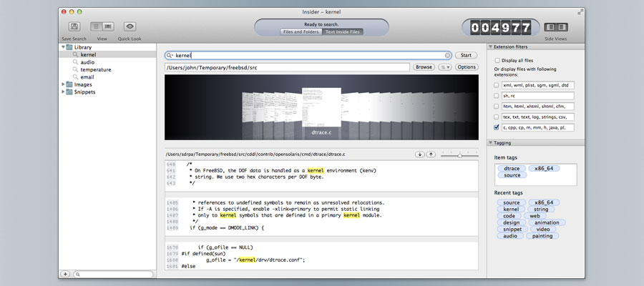Check the sh, rc extensions filter

(497, 95)
